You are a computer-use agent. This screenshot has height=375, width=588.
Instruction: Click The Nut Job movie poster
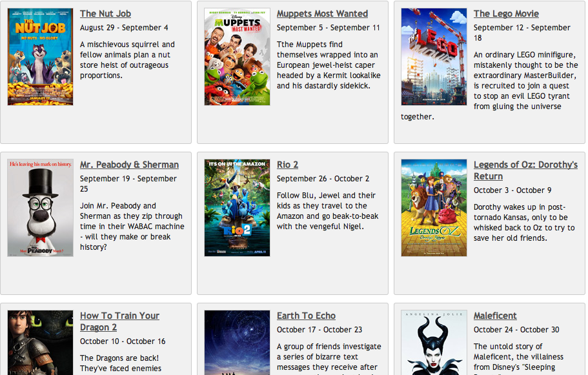pyautogui.click(x=40, y=57)
